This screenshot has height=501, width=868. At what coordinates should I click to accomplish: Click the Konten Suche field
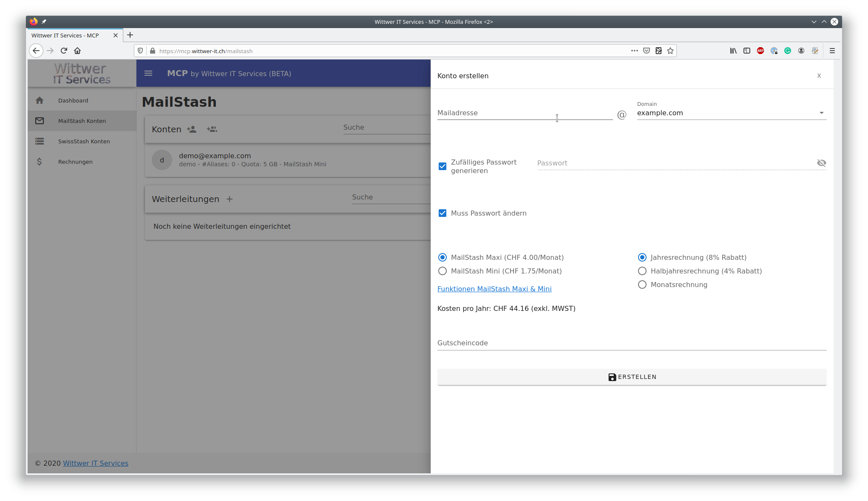click(387, 127)
